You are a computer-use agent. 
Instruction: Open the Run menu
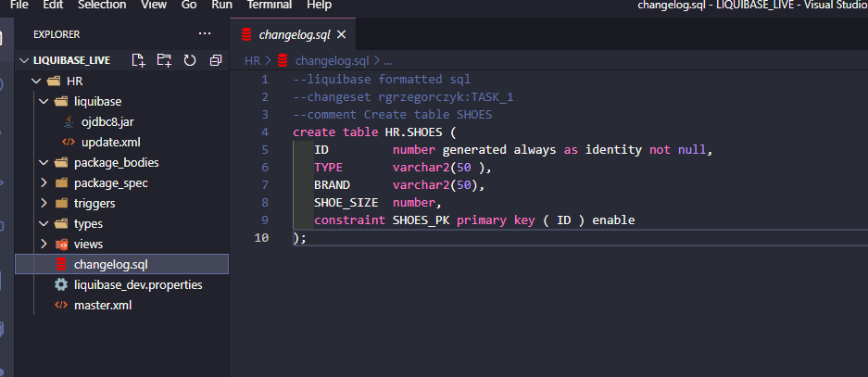[x=221, y=5]
